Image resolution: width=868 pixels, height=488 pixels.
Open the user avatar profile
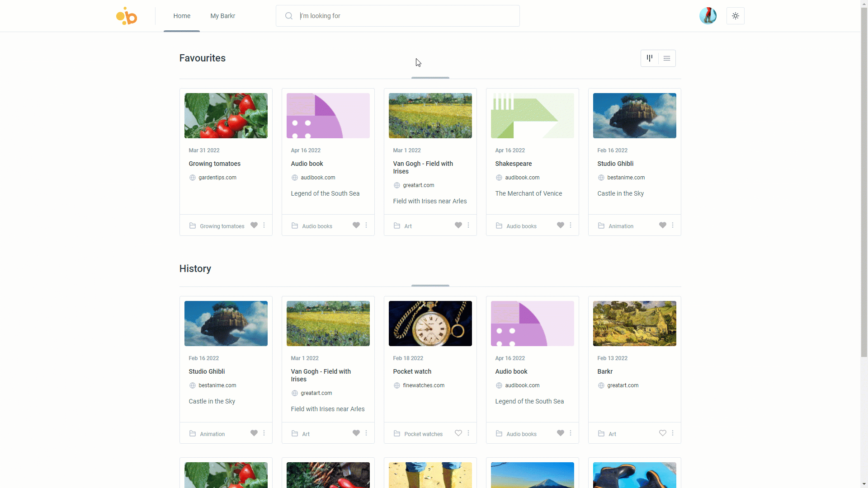click(708, 16)
